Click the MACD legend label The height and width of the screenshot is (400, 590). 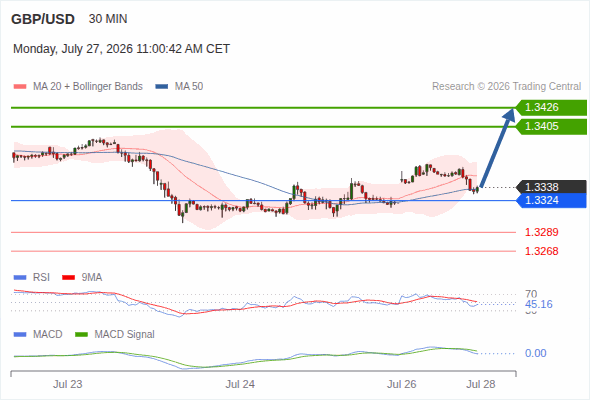point(48,335)
